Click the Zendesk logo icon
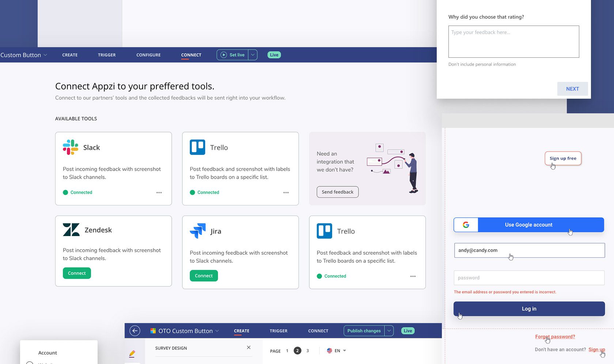This screenshot has width=614, height=364. click(71, 230)
